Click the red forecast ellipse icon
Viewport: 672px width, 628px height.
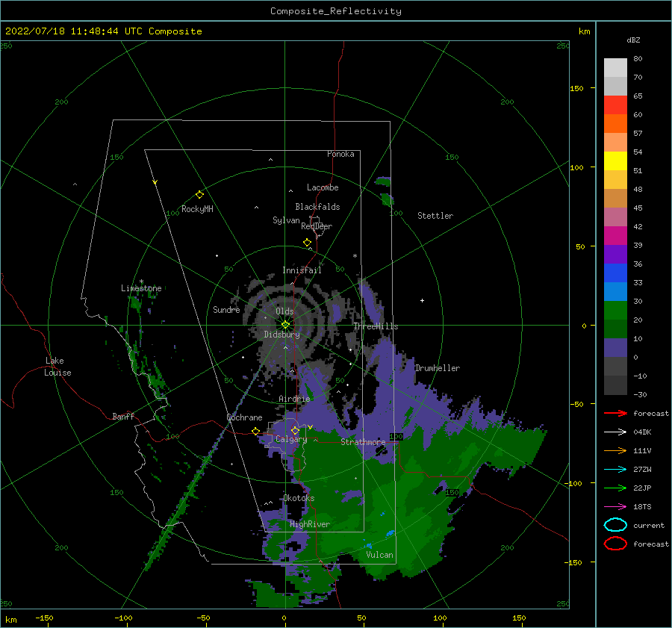615,544
